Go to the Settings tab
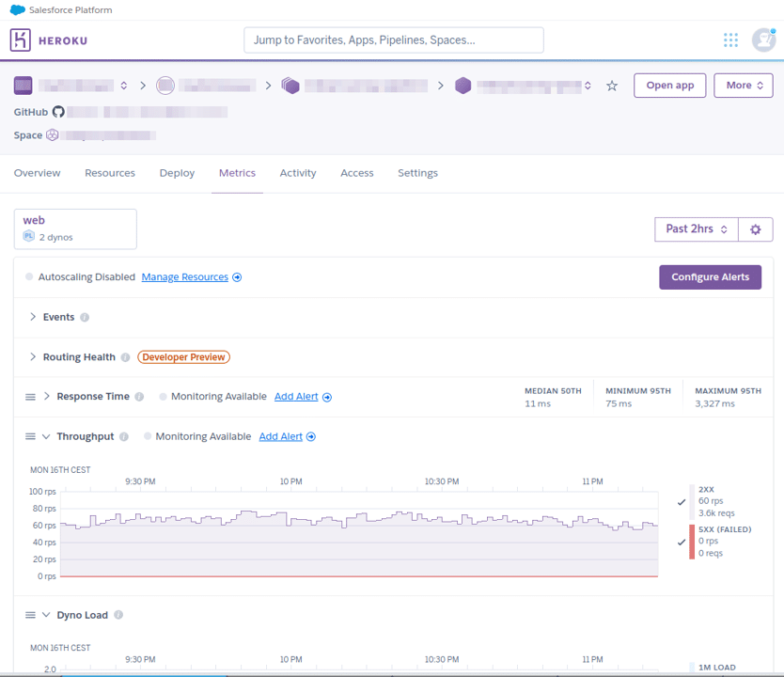Screen dimensions: 784x677 417,173
